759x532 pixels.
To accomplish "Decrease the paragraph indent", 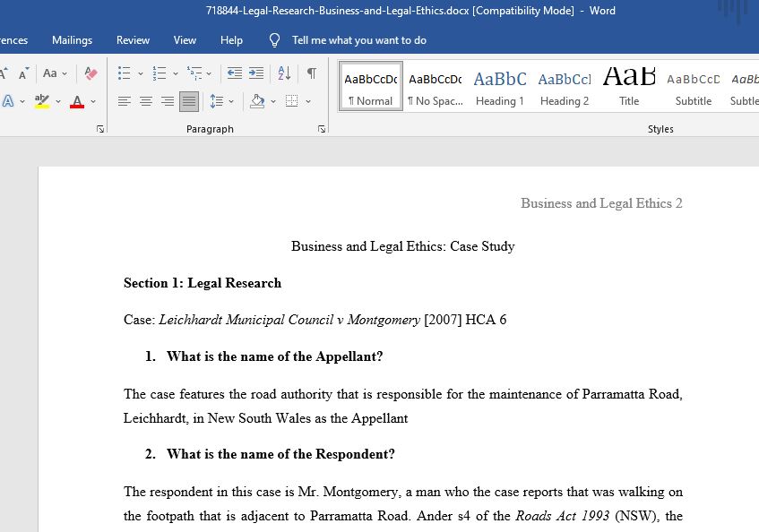I will 235,73.
